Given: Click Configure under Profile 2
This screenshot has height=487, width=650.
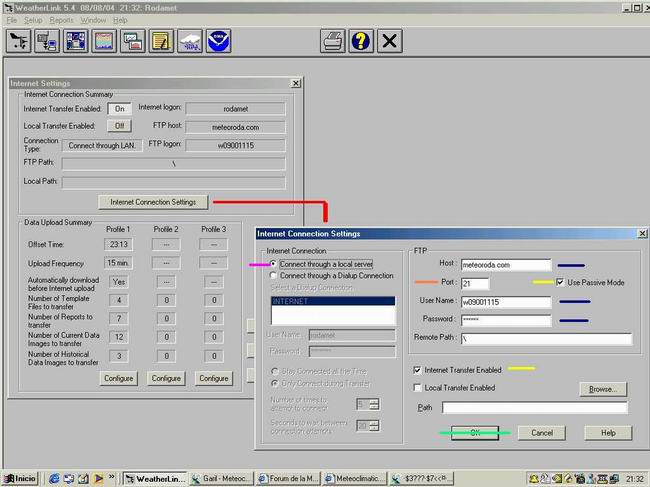Looking at the screenshot, I should pos(166,378).
